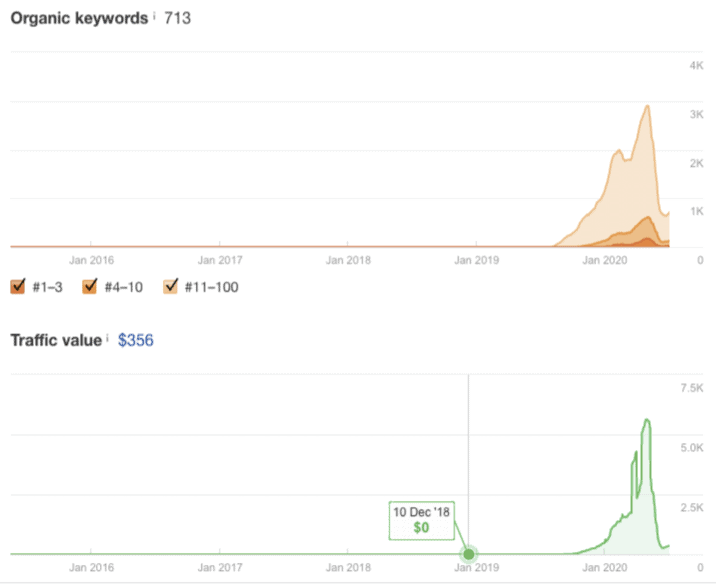Open the $356 traffic value link
The image size is (717, 587).
click(136, 340)
